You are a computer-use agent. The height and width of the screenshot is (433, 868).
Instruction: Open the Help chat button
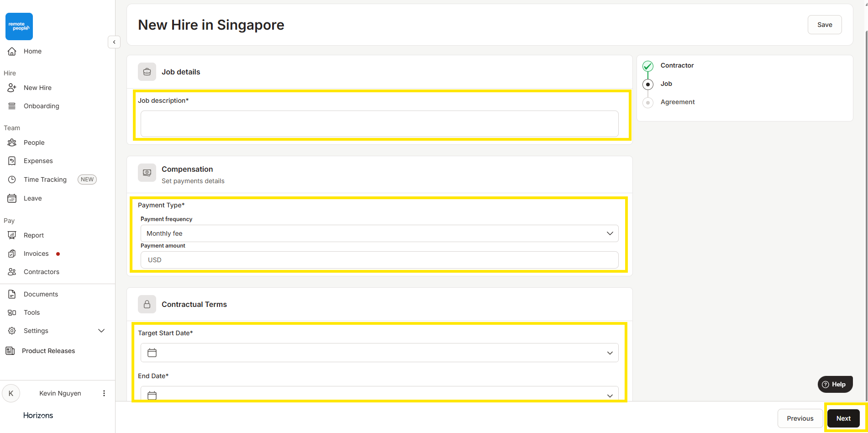(x=835, y=384)
